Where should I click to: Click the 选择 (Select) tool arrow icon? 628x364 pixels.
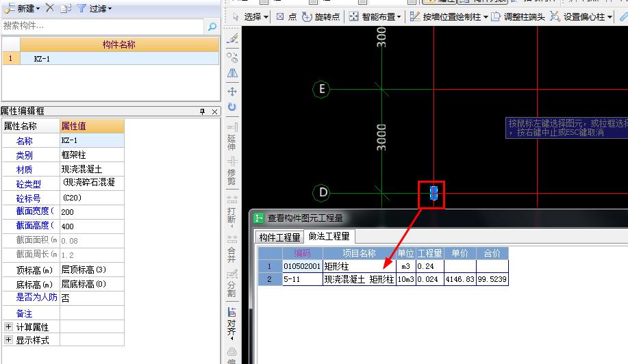(236, 17)
